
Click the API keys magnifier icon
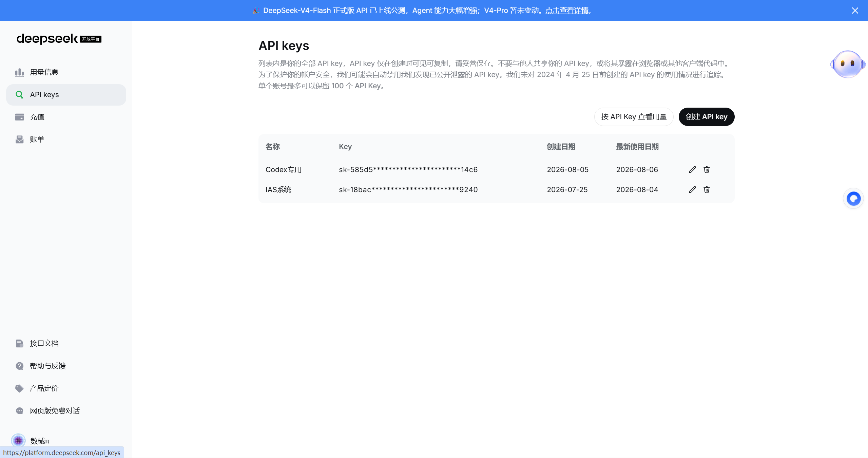click(20, 95)
